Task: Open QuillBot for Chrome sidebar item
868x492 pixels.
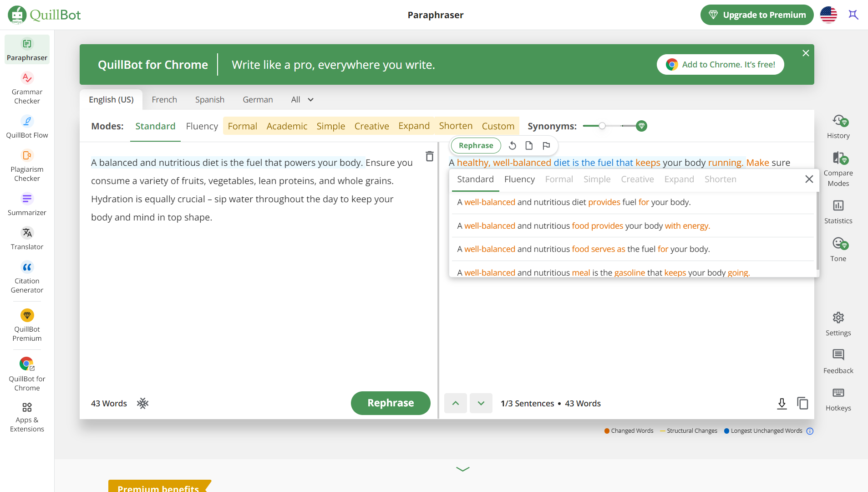Action: point(27,374)
